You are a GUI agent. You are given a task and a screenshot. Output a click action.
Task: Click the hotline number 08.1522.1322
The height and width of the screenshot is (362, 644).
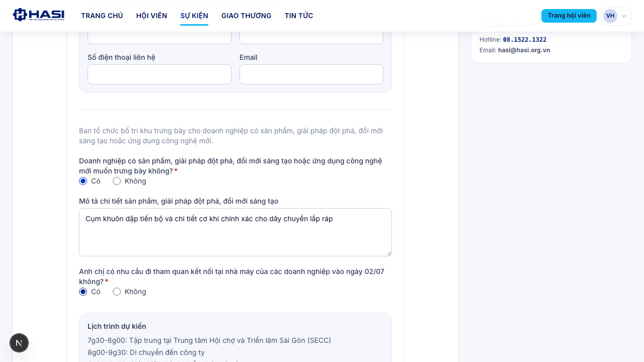click(525, 40)
